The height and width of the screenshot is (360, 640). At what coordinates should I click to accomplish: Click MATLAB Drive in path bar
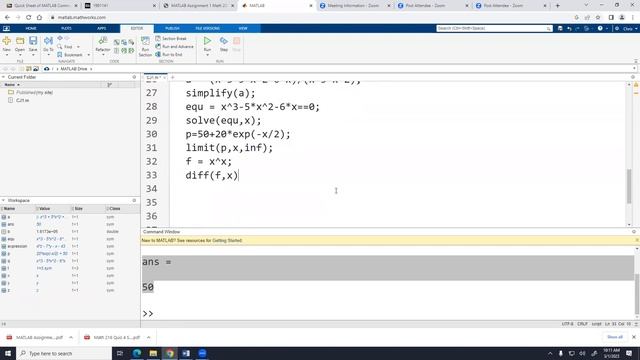pyautogui.click(x=74, y=69)
